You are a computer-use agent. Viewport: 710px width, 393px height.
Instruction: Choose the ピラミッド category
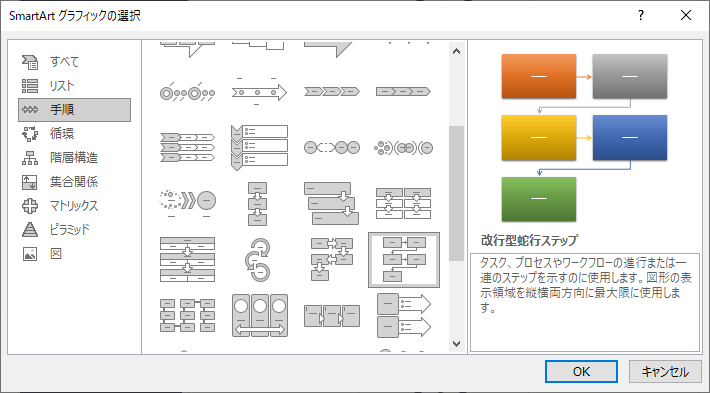tap(74, 230)
